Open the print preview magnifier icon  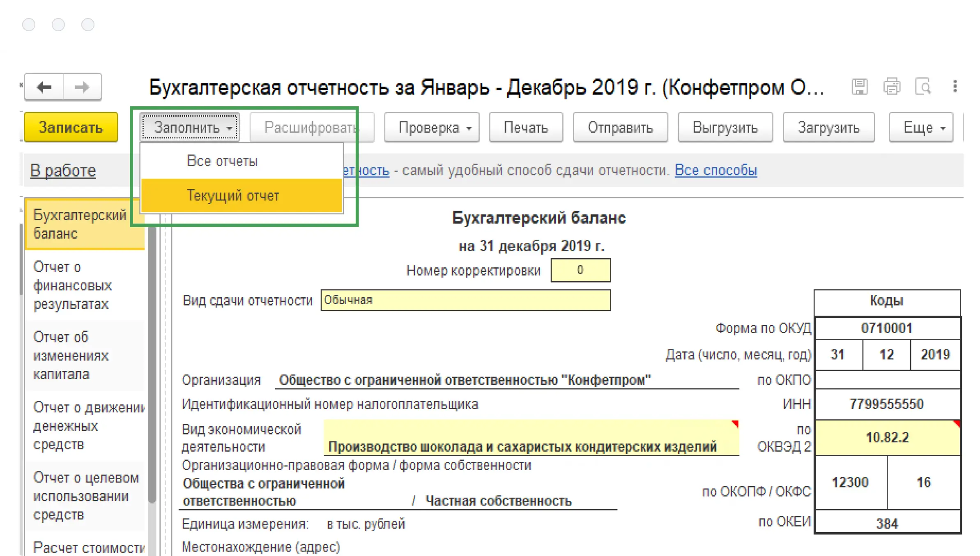[923, 87]
